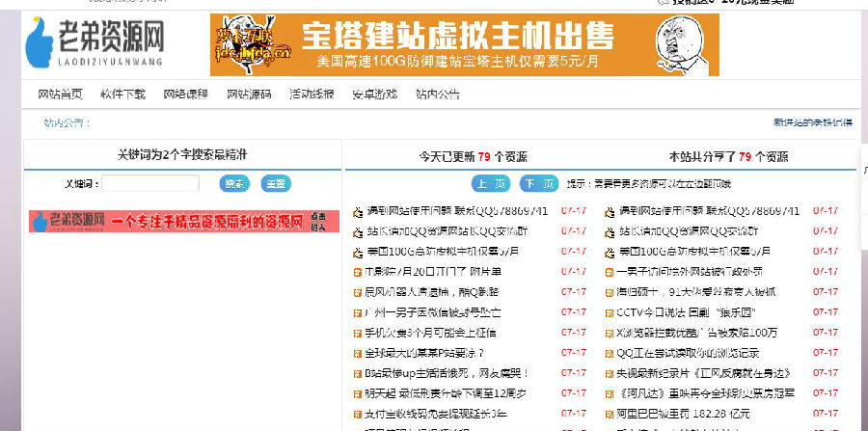The height and width of the screenshot is (431, 868).
Task: Open the 站内公告 navigation link
Action: tap(438, 94)
